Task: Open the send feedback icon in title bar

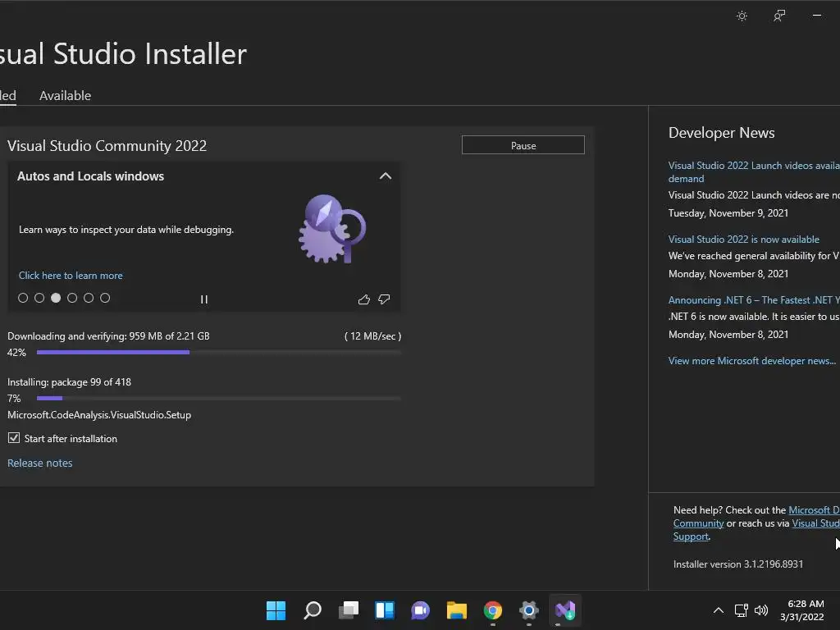Action: (x=779, y=16)
